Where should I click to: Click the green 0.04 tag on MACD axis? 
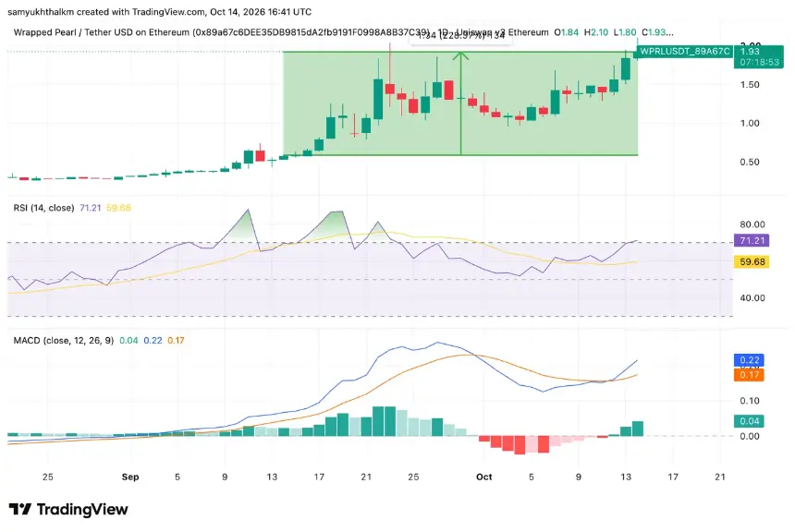pos(749,421)
